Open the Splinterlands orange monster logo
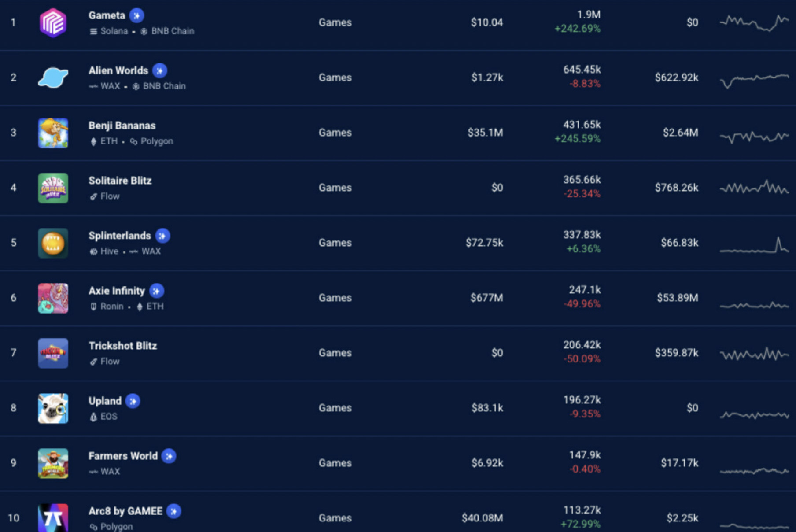 (53, 243)
